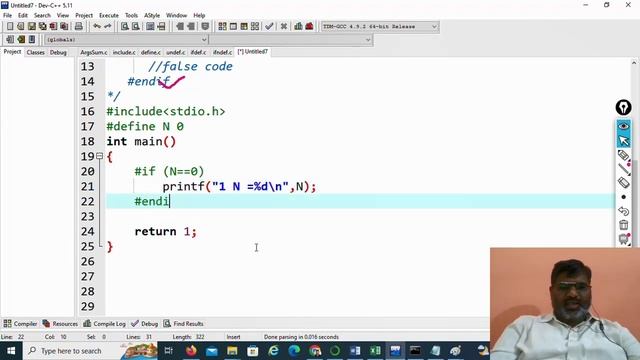Open the Compile Log bottom tab

tap(104, 324)
